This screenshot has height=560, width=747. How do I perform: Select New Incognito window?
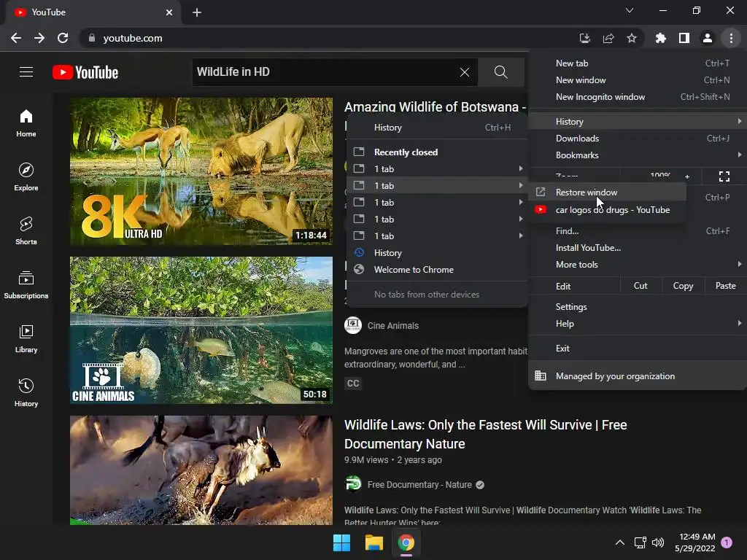(638, 97)
